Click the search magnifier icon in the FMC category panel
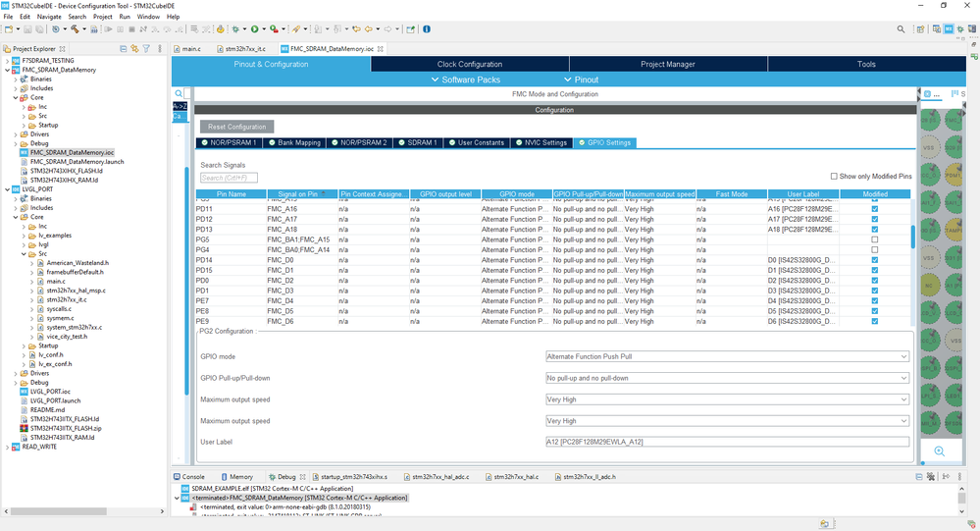The width and height of the screenshot is (980, 531). coord(179,94)
